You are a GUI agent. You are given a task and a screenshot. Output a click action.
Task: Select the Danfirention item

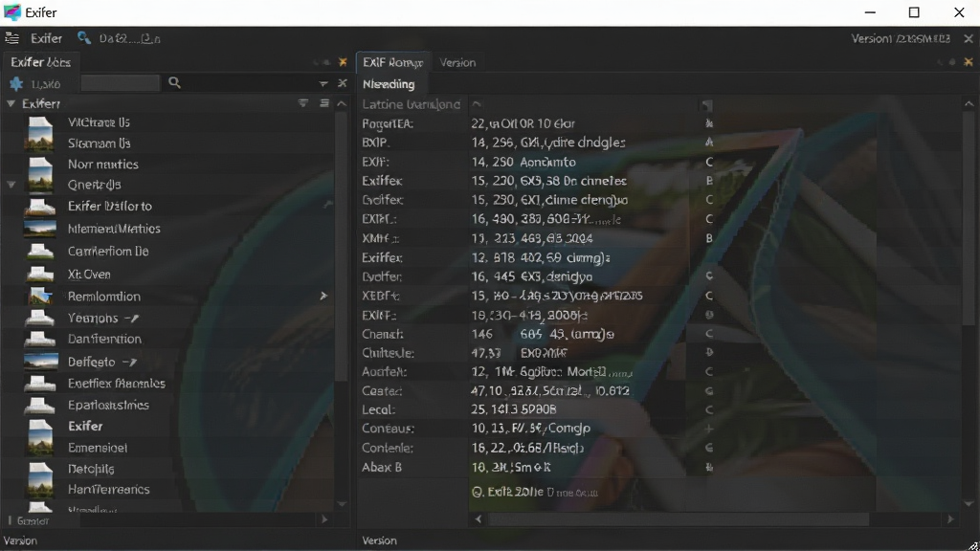coord(104,340)
